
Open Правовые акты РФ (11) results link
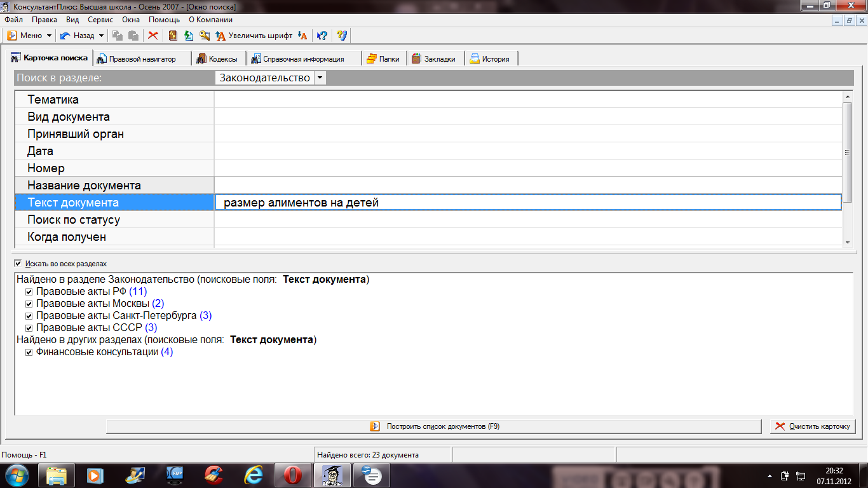coord(92,292)
